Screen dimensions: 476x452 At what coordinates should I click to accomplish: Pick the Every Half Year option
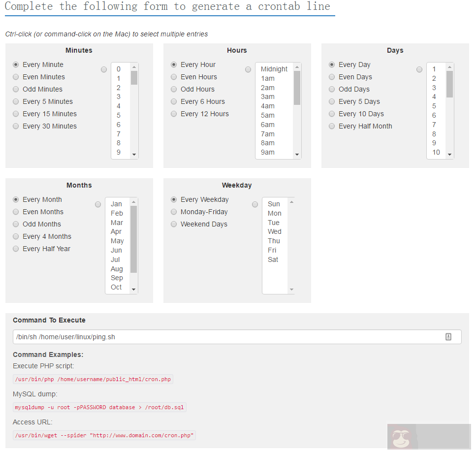tap(16, 249)
